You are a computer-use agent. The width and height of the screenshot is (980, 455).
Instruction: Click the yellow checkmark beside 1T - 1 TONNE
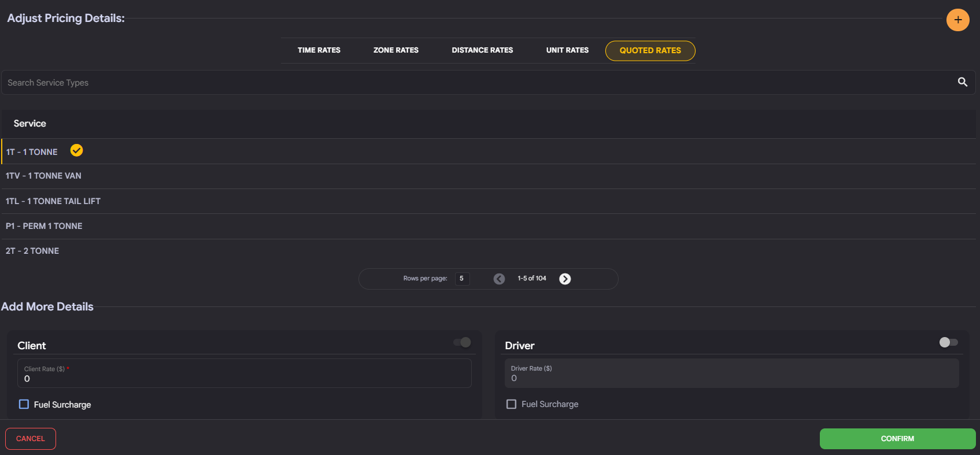pyautogui.click(x=76, y=150)
